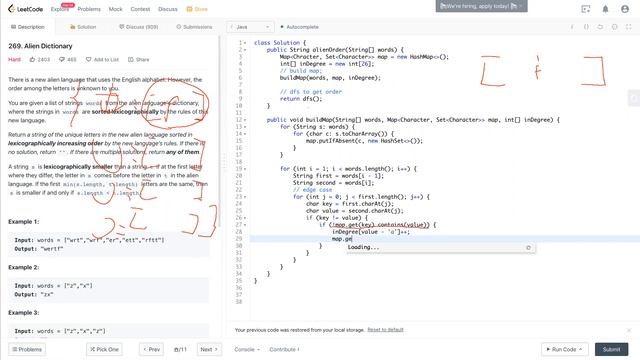Open the Java language dropdown
The height and width of the screenshot is (360, 640).
(250, 27)
